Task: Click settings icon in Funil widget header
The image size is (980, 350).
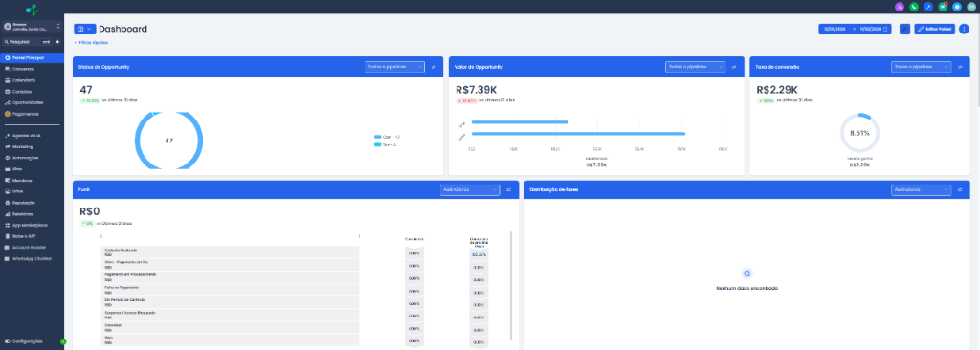Action: [x=509, y=189]
